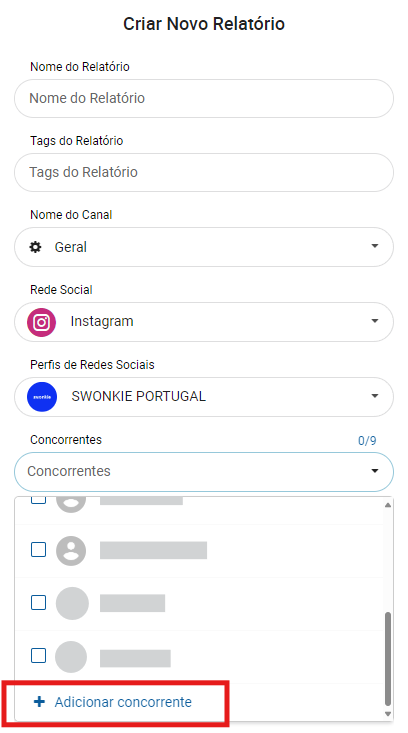Click the gear icon beside Geral

coord(36,247)
